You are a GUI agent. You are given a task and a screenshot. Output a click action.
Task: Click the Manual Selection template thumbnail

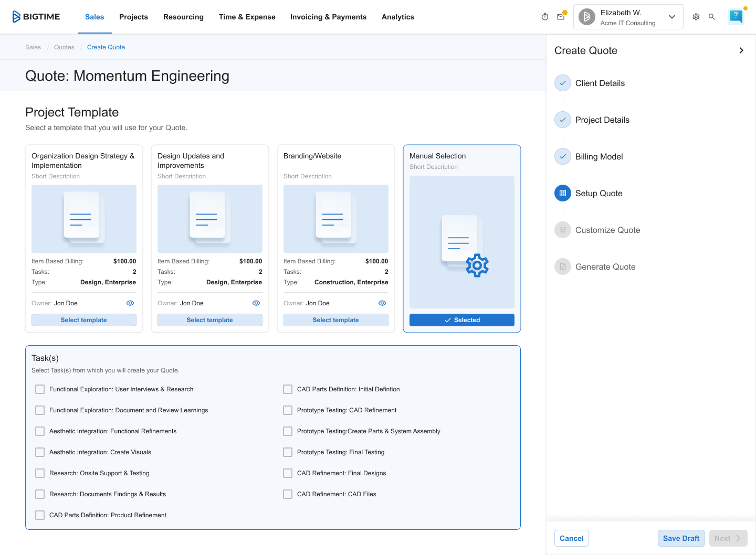[x=461, y=242]
